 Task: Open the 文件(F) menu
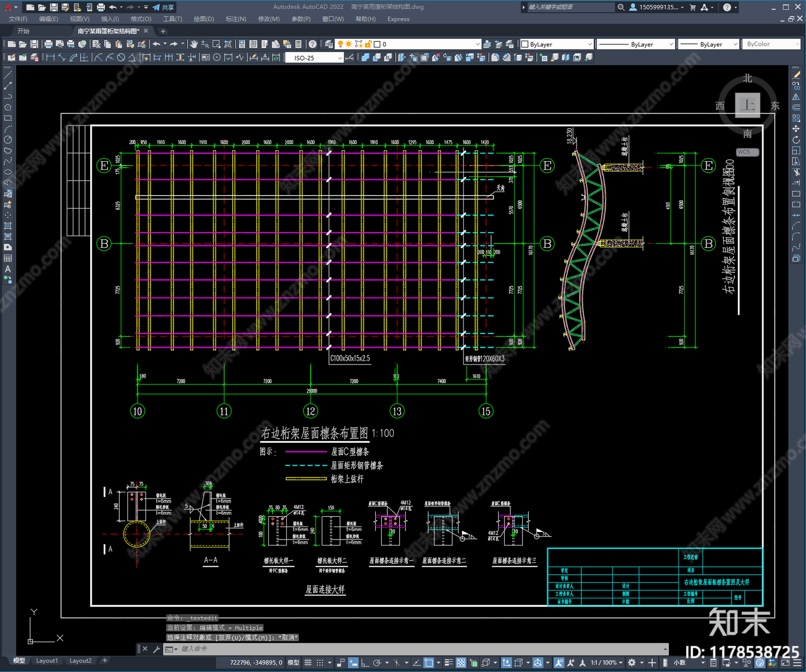pos(18,19)
